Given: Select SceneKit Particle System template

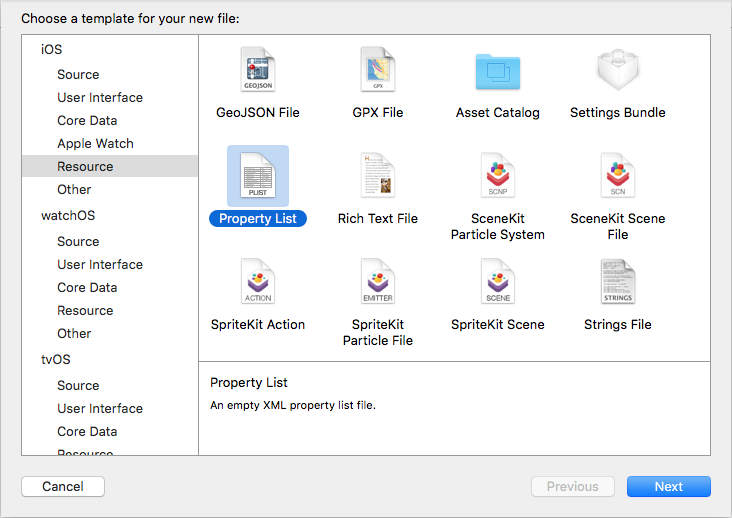Looking at the screenshot, I should coord(498,175).
